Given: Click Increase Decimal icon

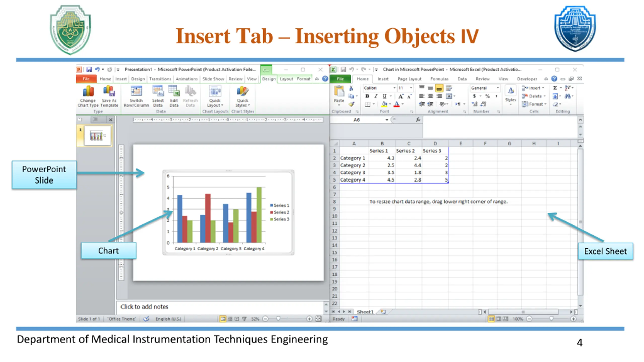Looking at the screenshot, I should 474,104.
